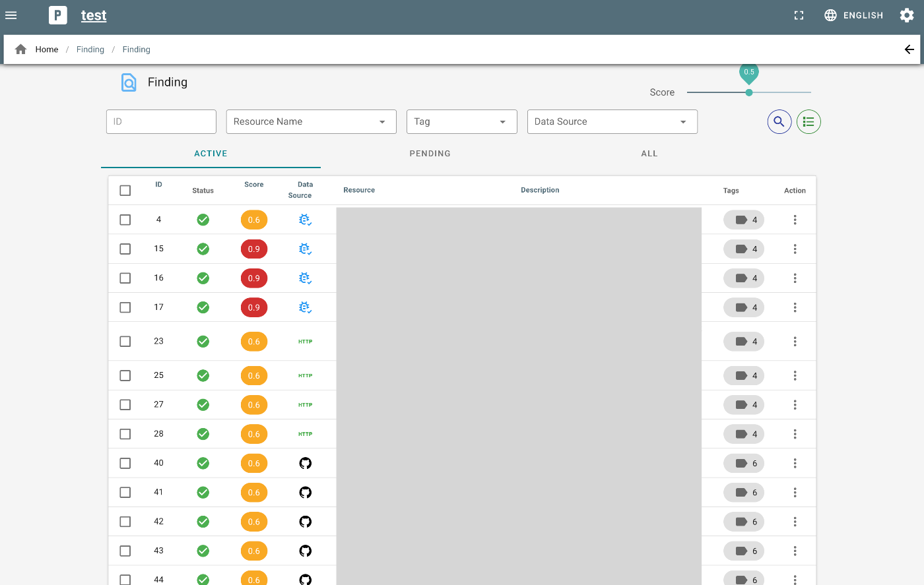
Task: Click the bug data source icon of ID 4
Action: [305, 220]
